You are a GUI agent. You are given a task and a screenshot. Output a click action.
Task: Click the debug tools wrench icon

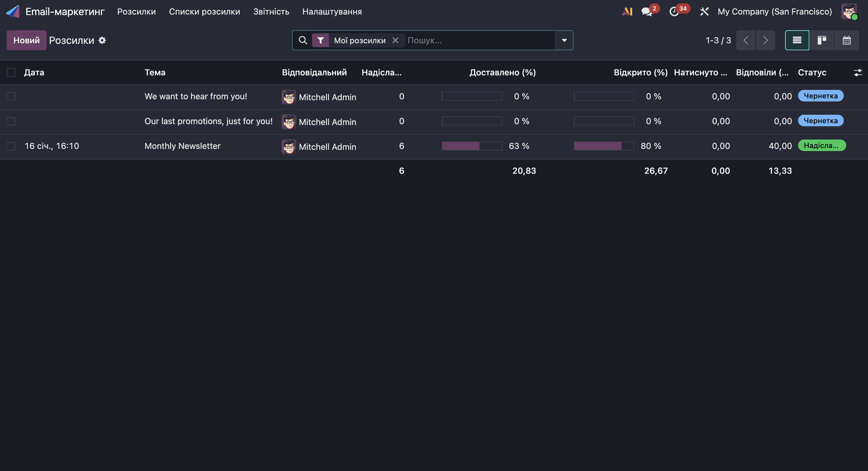704,12
